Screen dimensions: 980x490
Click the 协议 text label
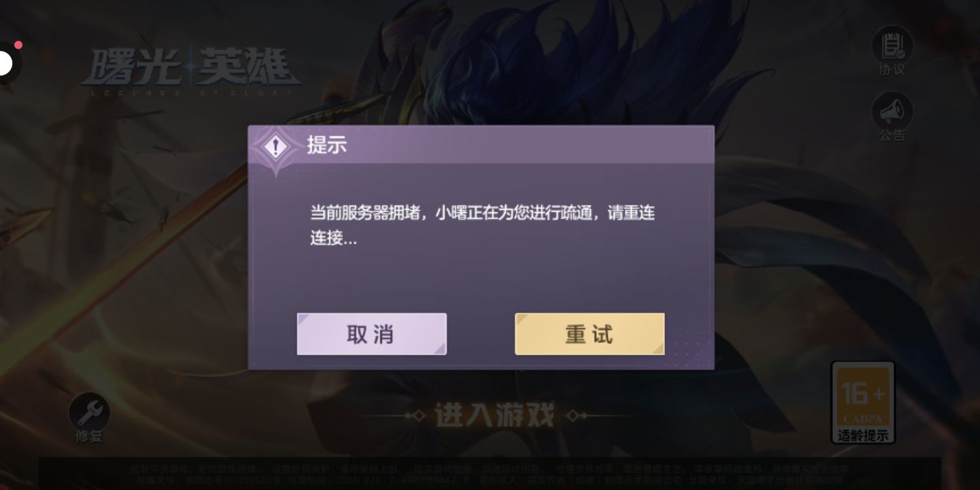tap(892, 69)
